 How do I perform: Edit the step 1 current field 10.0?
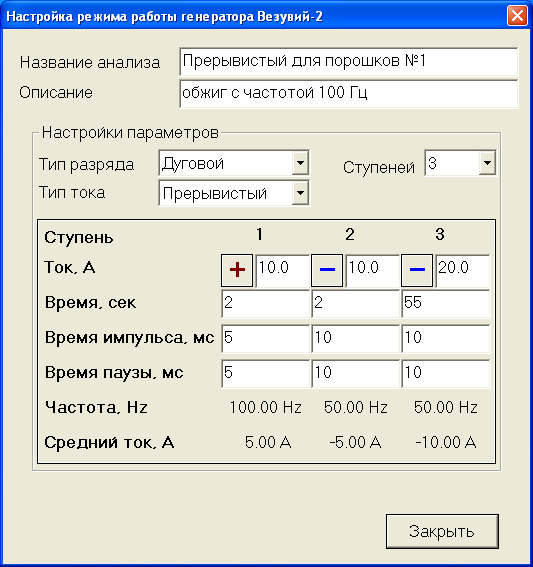point(282,270)
